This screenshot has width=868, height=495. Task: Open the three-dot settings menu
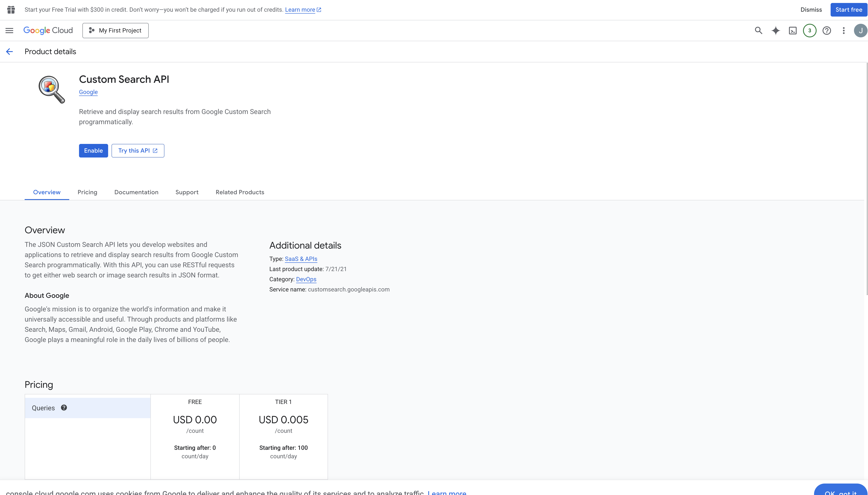pos(844,31)
